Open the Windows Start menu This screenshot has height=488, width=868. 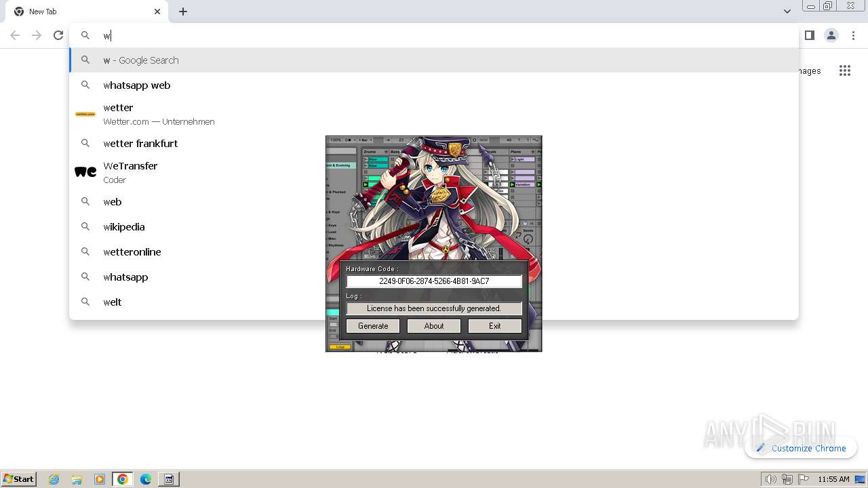pyautogui.click(x=19, y=479)
